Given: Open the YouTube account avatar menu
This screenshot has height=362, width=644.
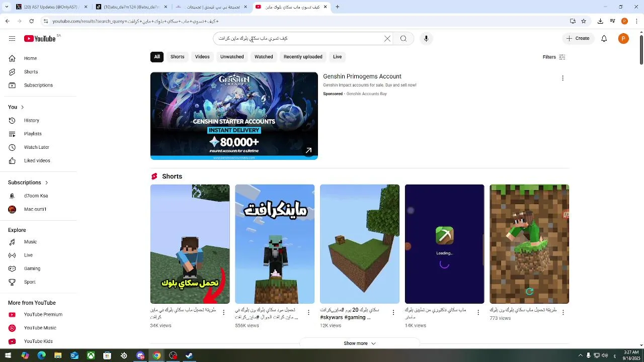Looking at the screenshot, I should [x=623, y=39].
